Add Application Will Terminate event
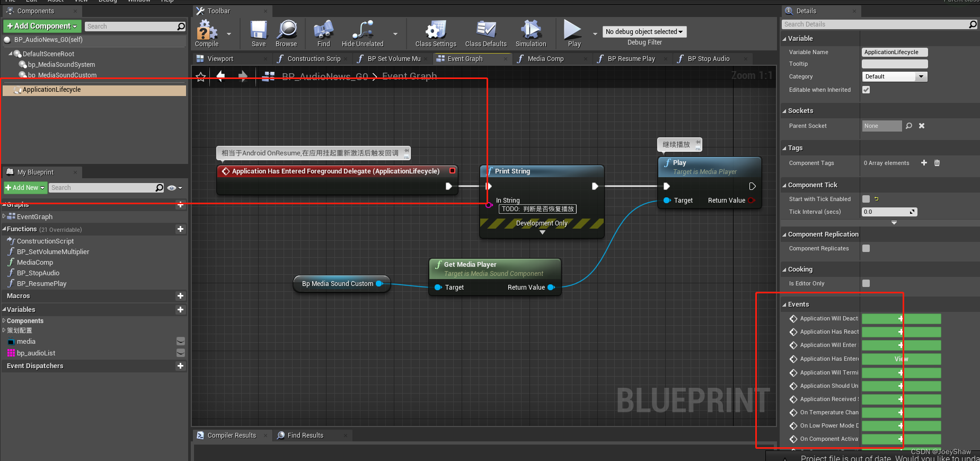Screen dimensions: 980x461 [901, 373]
